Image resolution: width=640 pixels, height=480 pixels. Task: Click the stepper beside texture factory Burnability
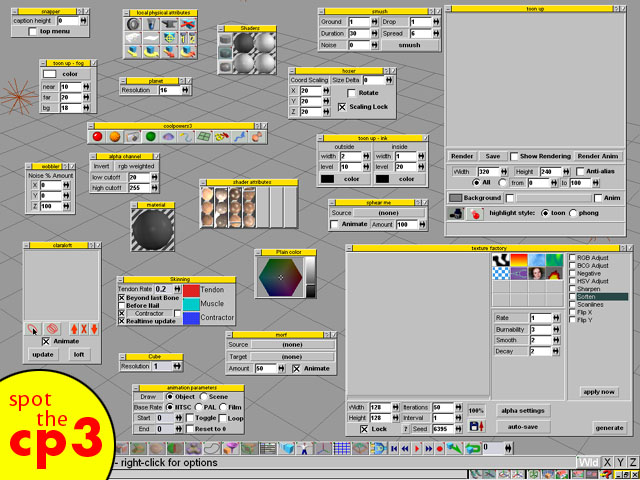(556, 329)
